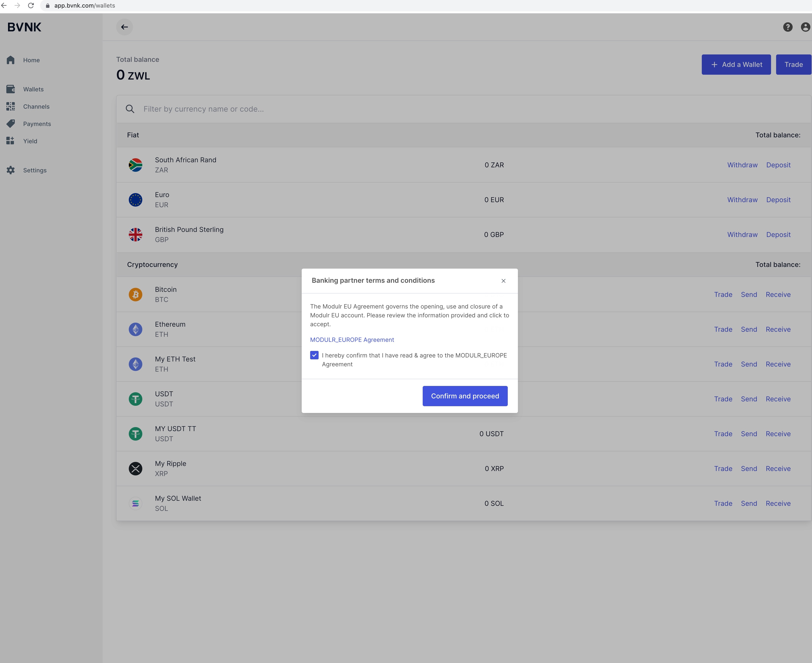Click the help question mark icon

tap(788, 27)
